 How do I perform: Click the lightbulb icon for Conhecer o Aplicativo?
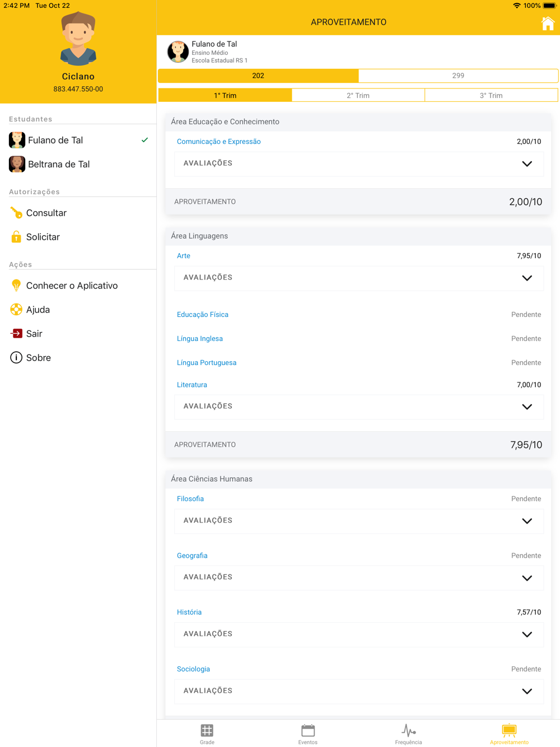16,286
